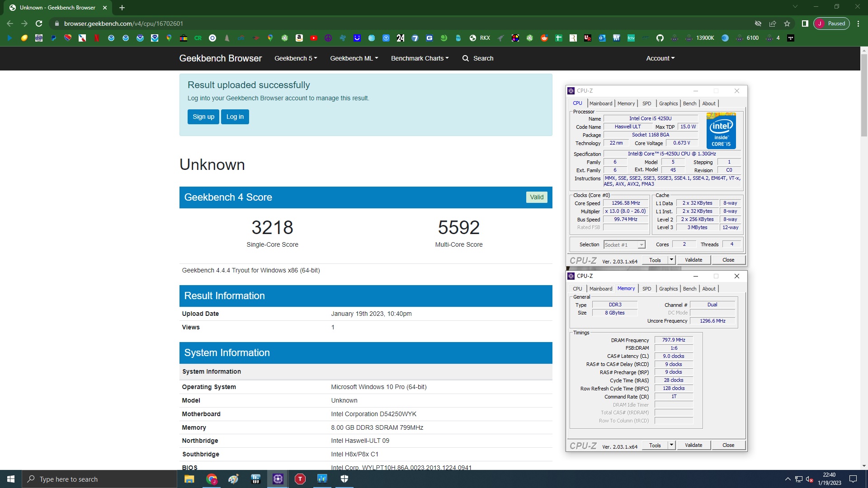Click the browser address bar
The height and width of the screenshot is (488, 868).
pyautogui.click(x=398, y=23)
